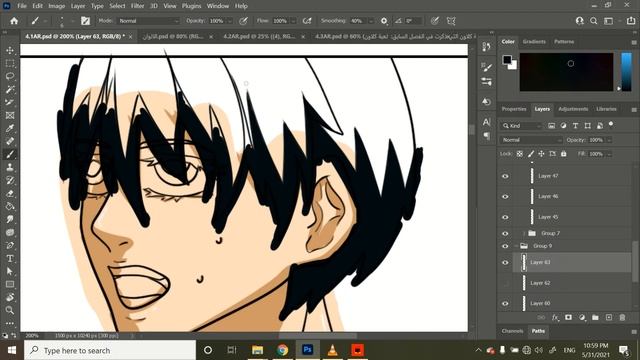The height and width of the screenshot is (360, 640).
Task: Switch to the Gradients tab
Action: pos(534,42)
